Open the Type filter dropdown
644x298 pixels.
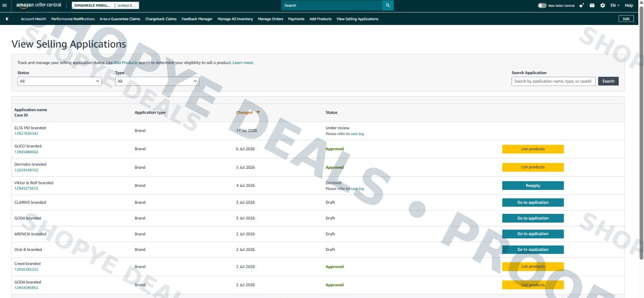click(157, 81)
